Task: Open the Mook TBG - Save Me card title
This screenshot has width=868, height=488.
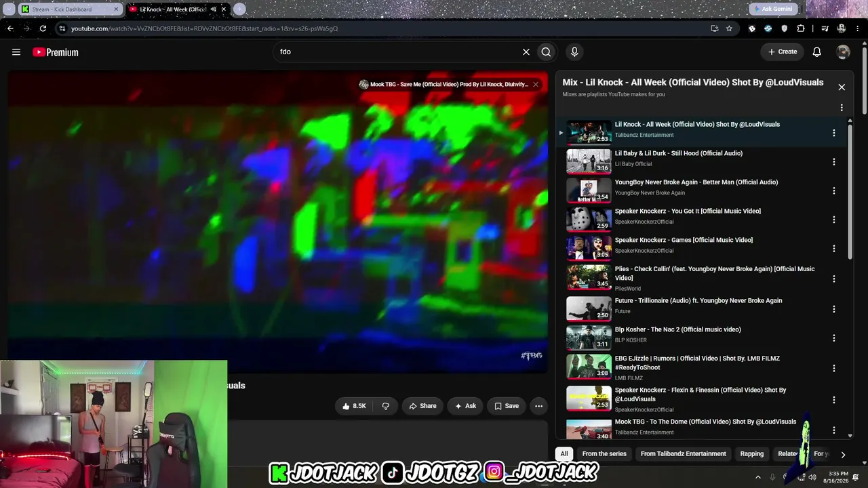Action: pyautogui.click(x=449, y=85)
